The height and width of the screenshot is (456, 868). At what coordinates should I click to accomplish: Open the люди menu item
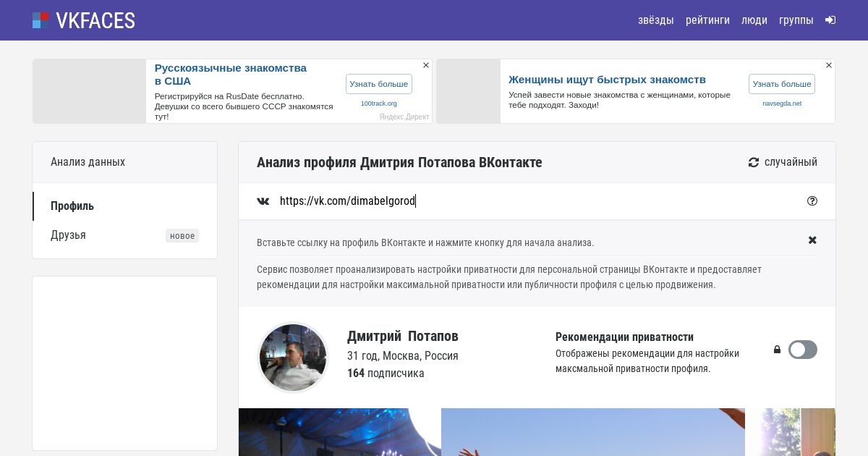tap(754, 20)
